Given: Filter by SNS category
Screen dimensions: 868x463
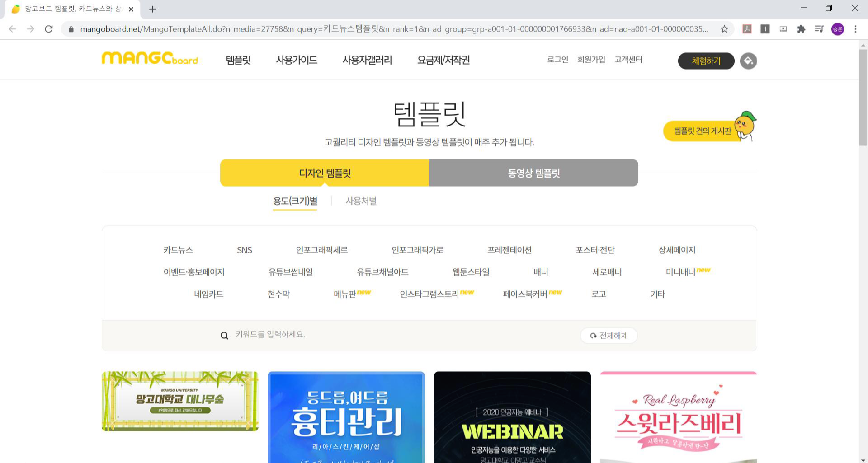Looking at the screenshot, I should tap(245, 250).
